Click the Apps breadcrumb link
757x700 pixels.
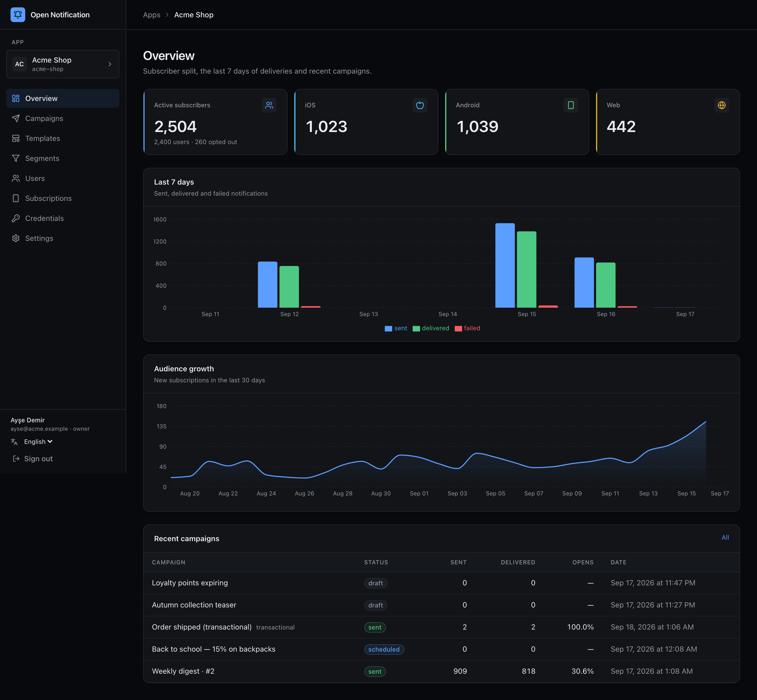(x=151, y=15)
